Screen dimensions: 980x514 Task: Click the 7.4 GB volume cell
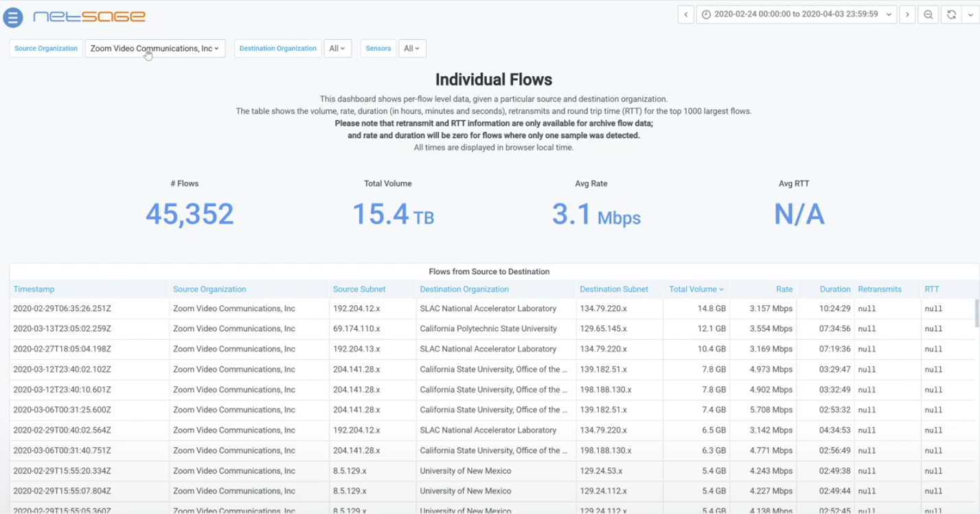point(714,410)
